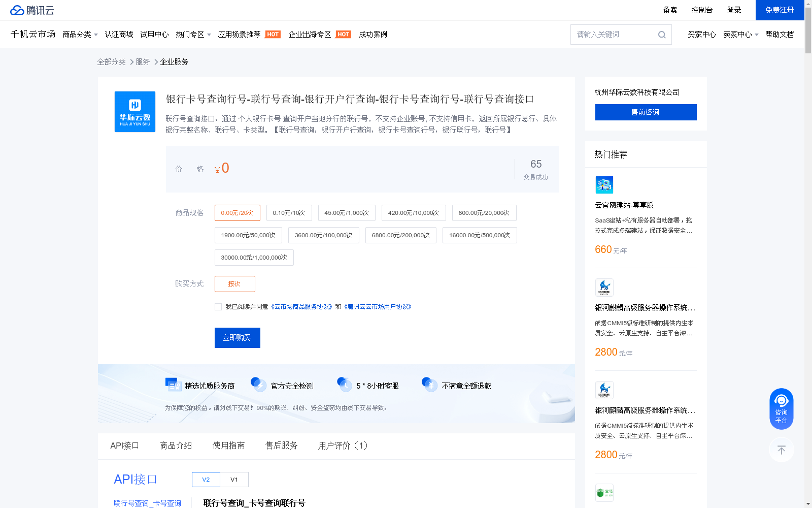Viewport: 812px width, 508px height.
Task: Expand the 商品分类 dropdown
Action: (x=80, y=35)
